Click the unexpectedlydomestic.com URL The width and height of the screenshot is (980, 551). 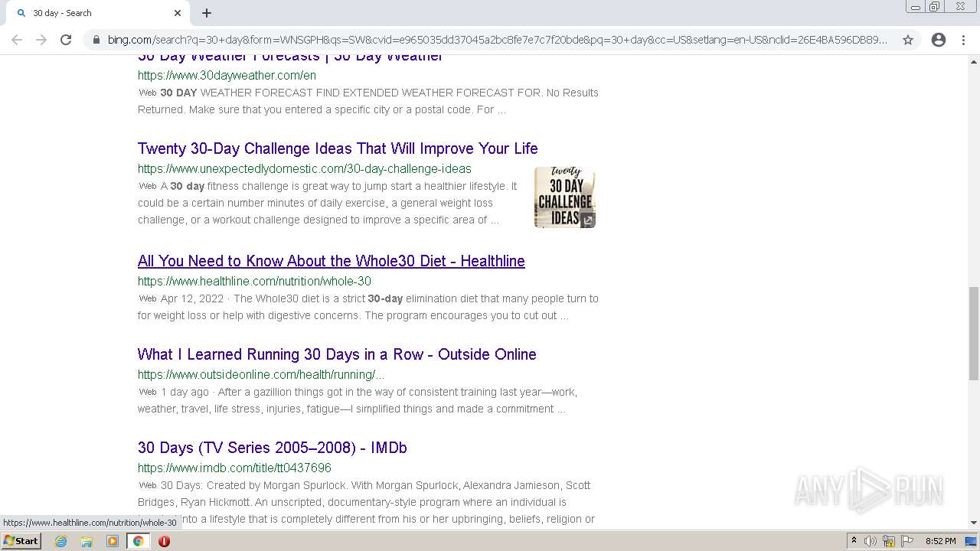tap(305, 168)
